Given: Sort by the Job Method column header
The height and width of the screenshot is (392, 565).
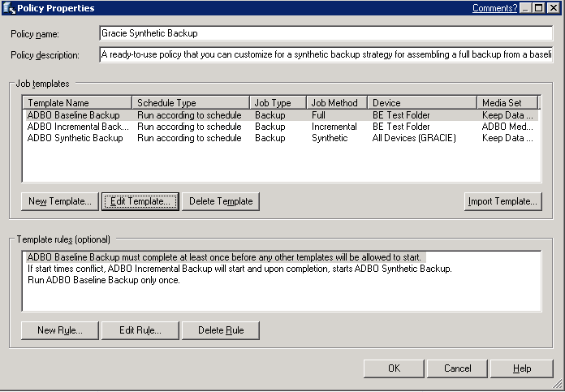Looking at the screenshot, I should (x=337, y=103).
